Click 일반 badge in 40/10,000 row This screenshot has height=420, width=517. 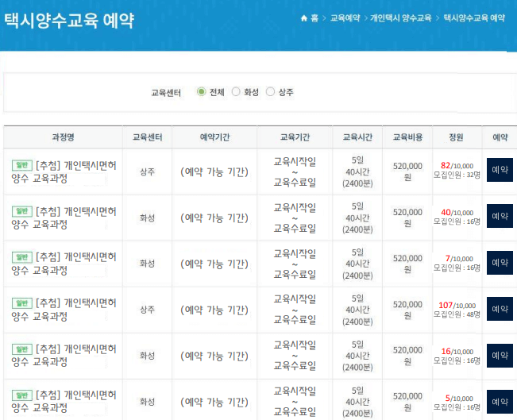[x=22, y=211]
